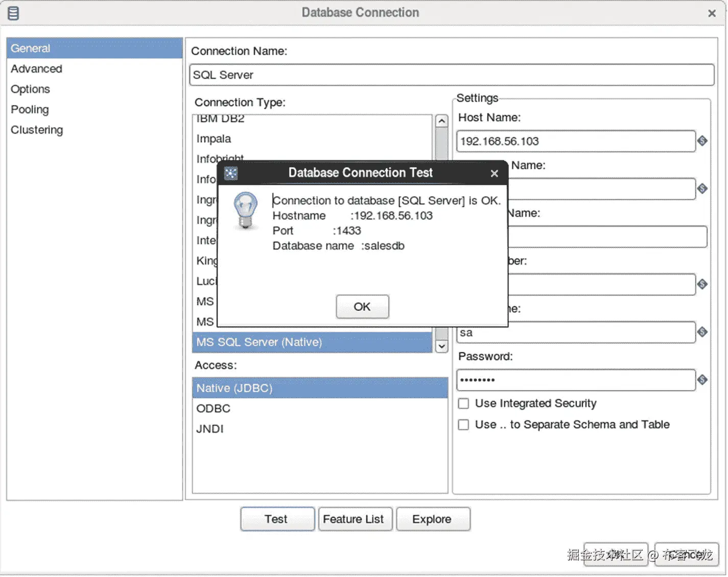728x577 pixels.
Task: Close the Database Connection window
Action: 712,13
